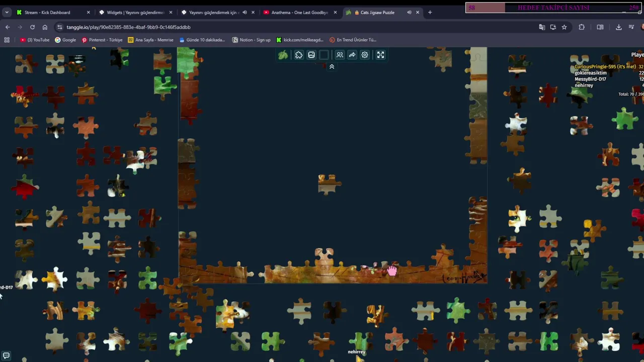644x362 pixels.
Task: Close the Anathema tab
Action: [x=335, y=12]
